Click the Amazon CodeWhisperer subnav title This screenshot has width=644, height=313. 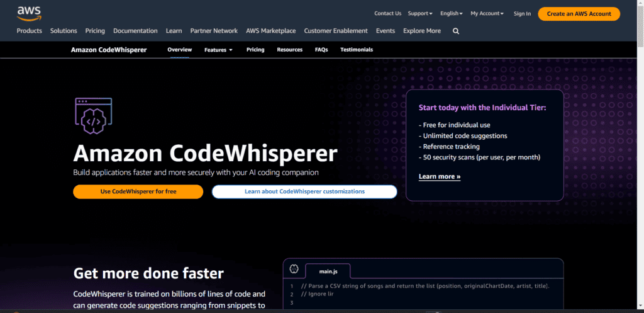coord(109,50)
